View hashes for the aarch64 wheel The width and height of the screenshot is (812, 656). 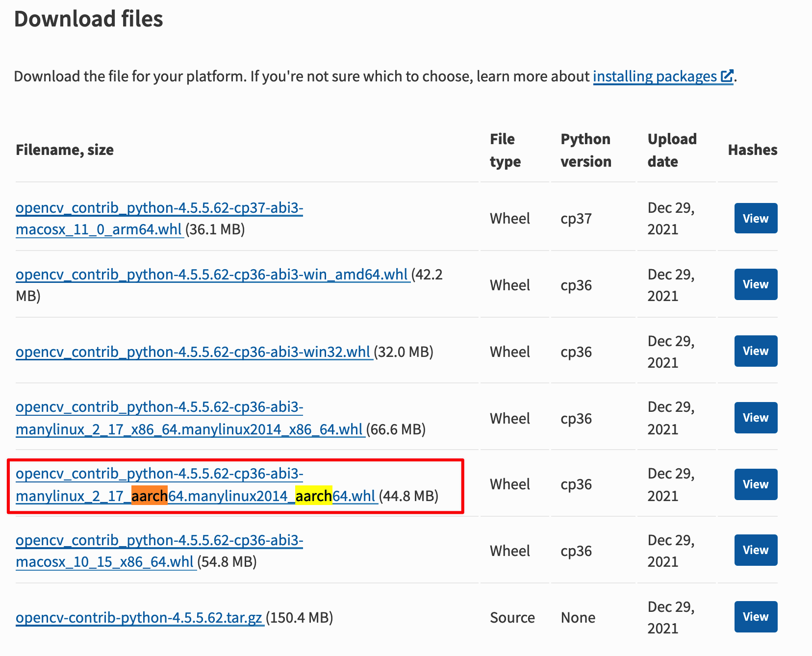tap(756, 484)
